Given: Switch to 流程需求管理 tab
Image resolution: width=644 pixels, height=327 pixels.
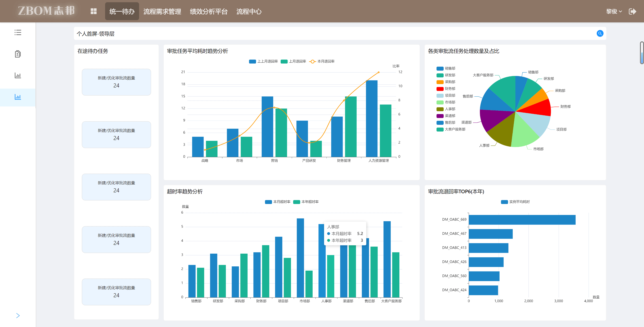Looking at the screenshot, I should [x=162, y=11].
